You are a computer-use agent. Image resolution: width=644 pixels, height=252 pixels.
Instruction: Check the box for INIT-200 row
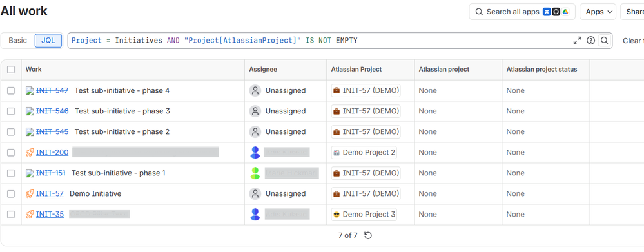coord(11,153)
